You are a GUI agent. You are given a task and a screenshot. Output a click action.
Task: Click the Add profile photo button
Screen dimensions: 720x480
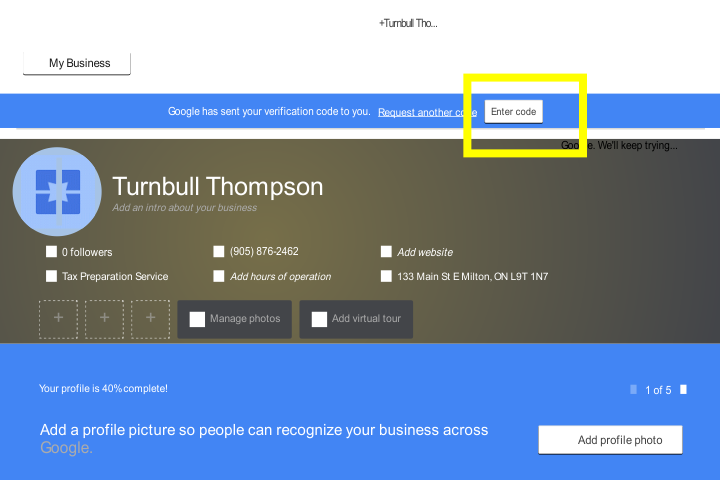pyautogui.click(x=610, y=440)
